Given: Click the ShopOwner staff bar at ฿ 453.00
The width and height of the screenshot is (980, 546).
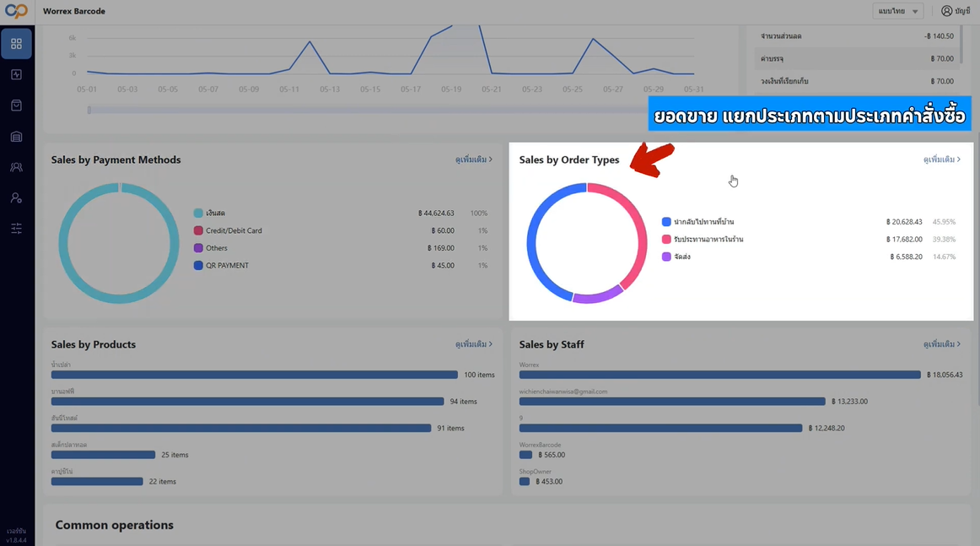Looking at the screenshot, I should coord(525,482).
